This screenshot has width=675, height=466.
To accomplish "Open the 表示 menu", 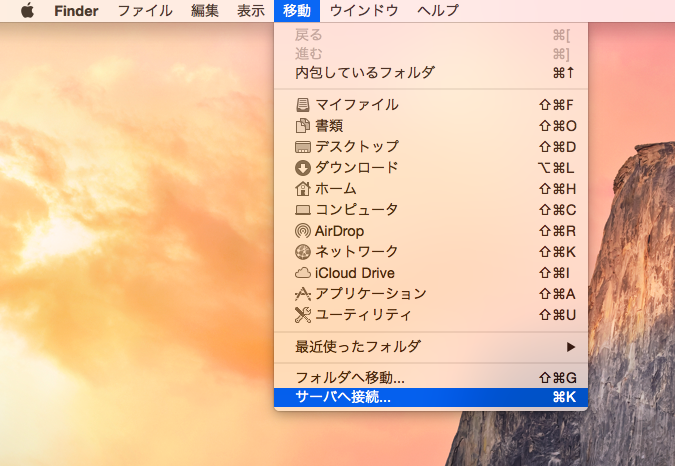I will (251, 11).
